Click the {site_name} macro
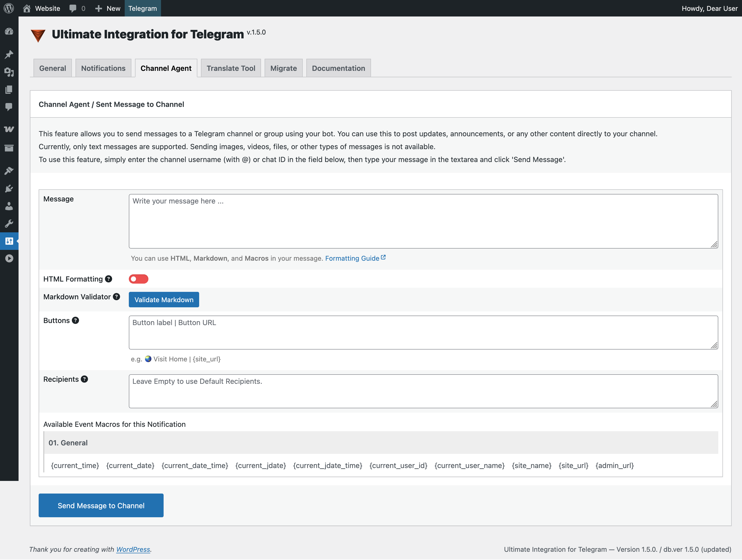Image resolution: width=742 pixels, height=560 pixels. [531, 465]
